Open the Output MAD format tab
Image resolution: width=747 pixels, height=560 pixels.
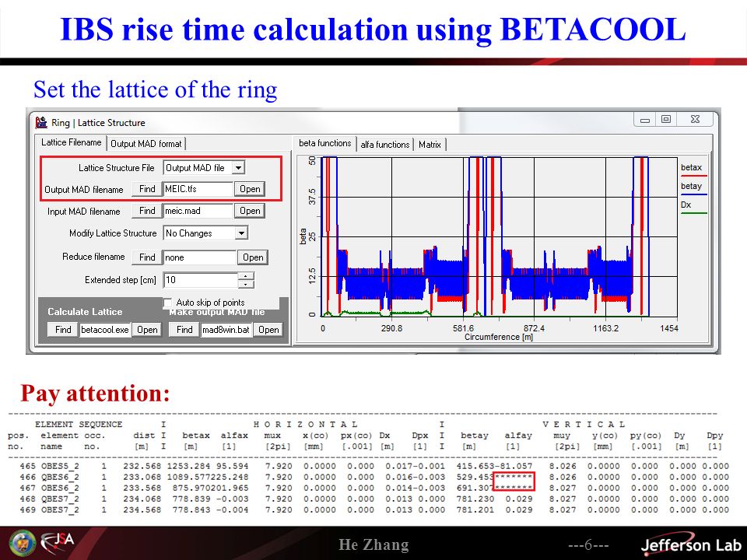tap(146, 144)
